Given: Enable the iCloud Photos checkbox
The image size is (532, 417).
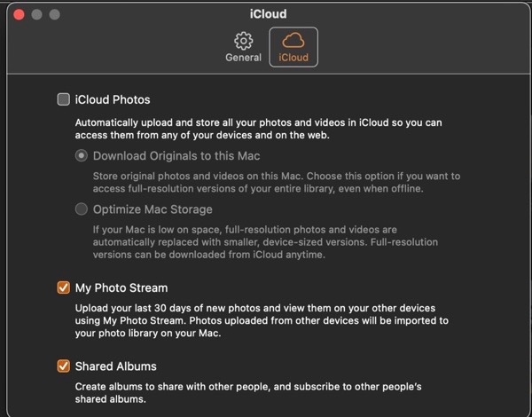Looking at the screenshot, I should (x=63, y=100).
